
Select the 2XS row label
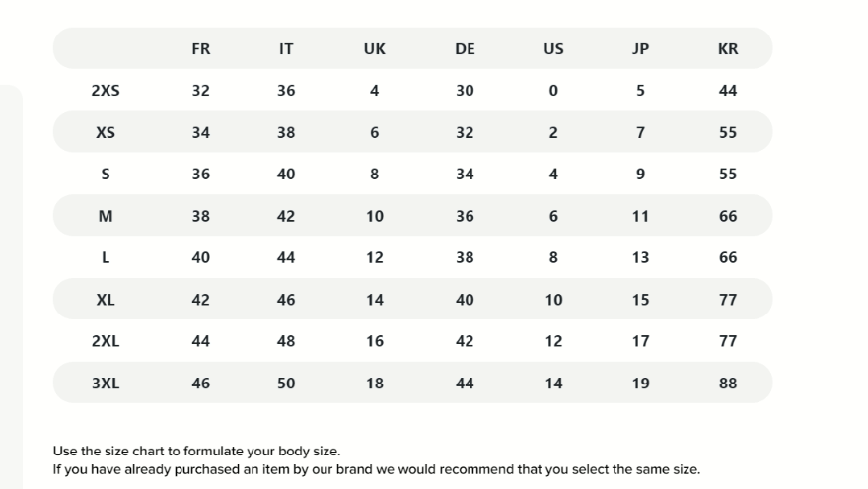(x=106, y=90)
